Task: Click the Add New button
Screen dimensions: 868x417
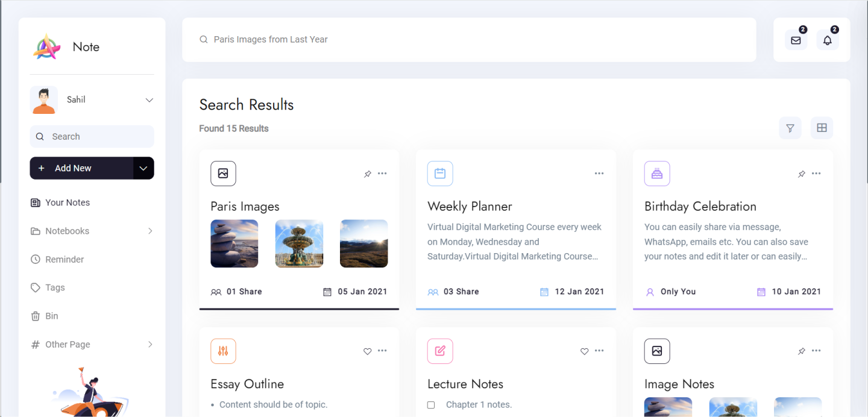Action: click(81, 168)
